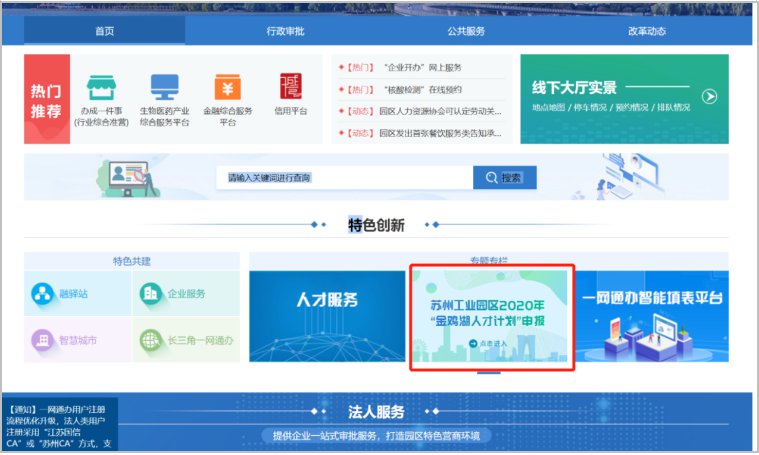Screen dimensions: 759x455
Task: Switch to the 行政审批 tab
Action: pyautogui.click(x=285, y=31)
